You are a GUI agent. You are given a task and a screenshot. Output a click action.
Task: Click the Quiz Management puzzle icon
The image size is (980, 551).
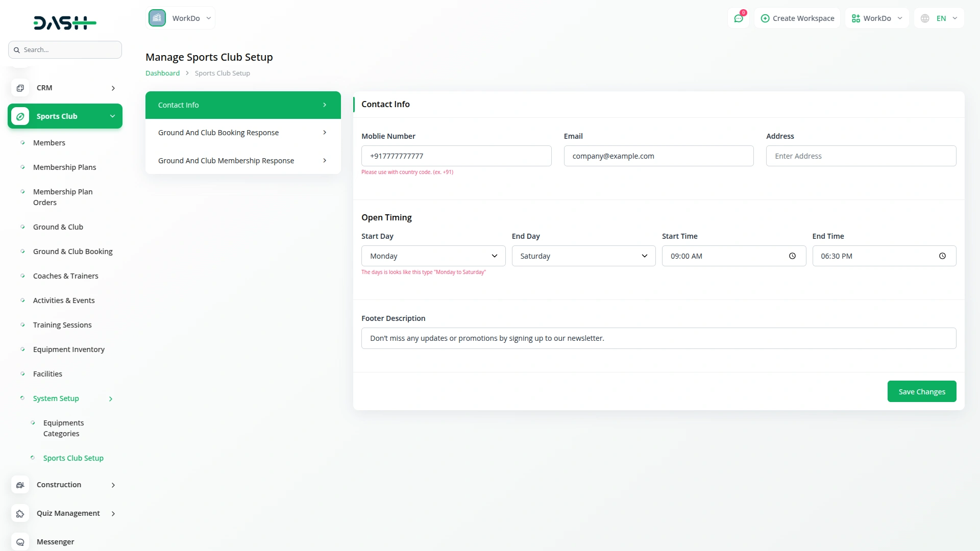click(20, 513)
